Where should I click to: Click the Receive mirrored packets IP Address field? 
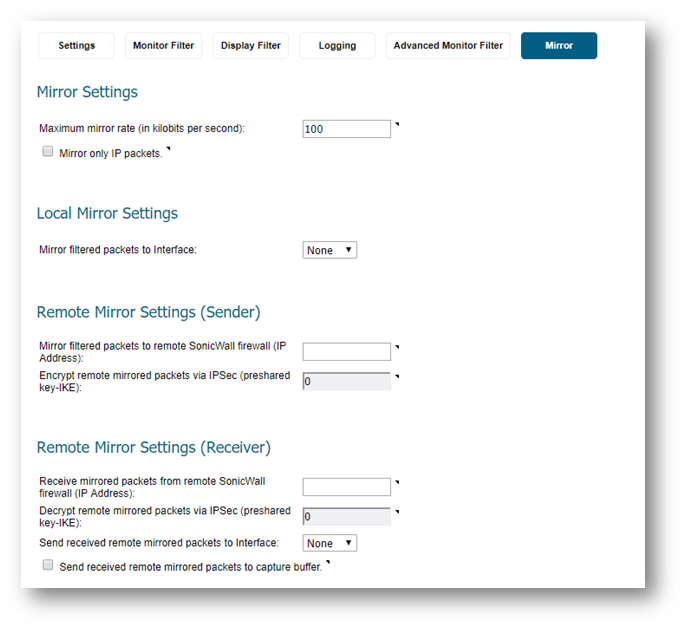coord(347,487)
